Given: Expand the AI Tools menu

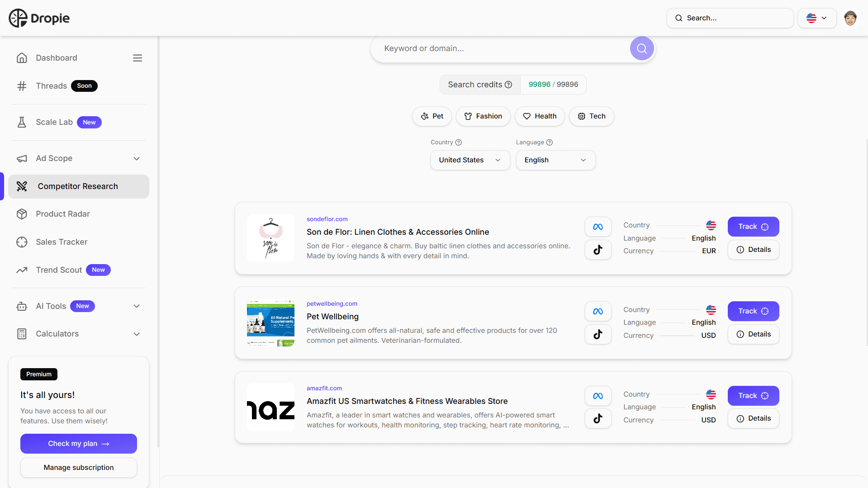Looking at the screenshot, I should pos(137,306).
